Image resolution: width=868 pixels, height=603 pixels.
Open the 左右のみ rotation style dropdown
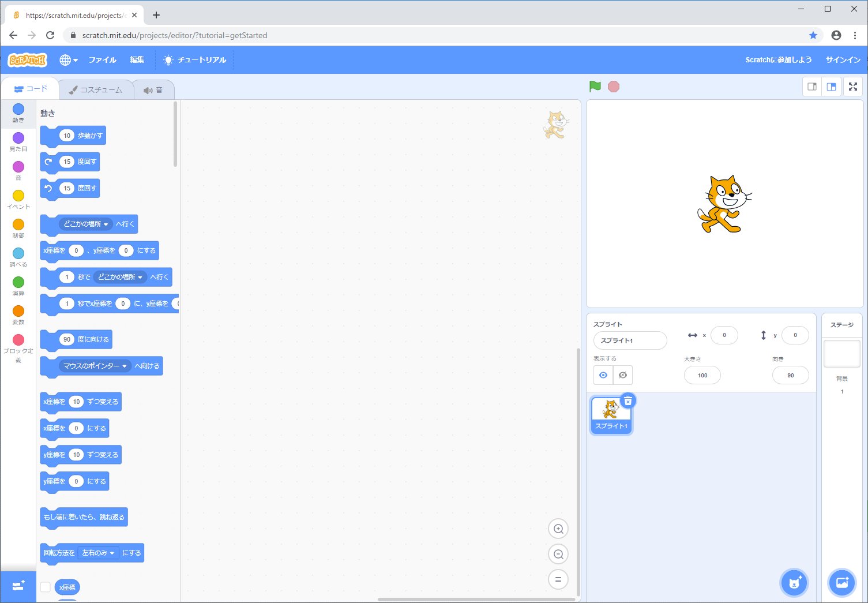112,553
